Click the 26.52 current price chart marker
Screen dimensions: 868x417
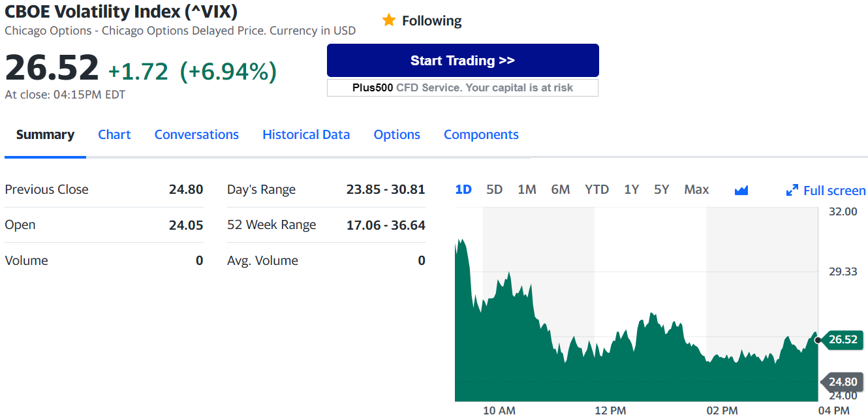click(x=842, y=339)
